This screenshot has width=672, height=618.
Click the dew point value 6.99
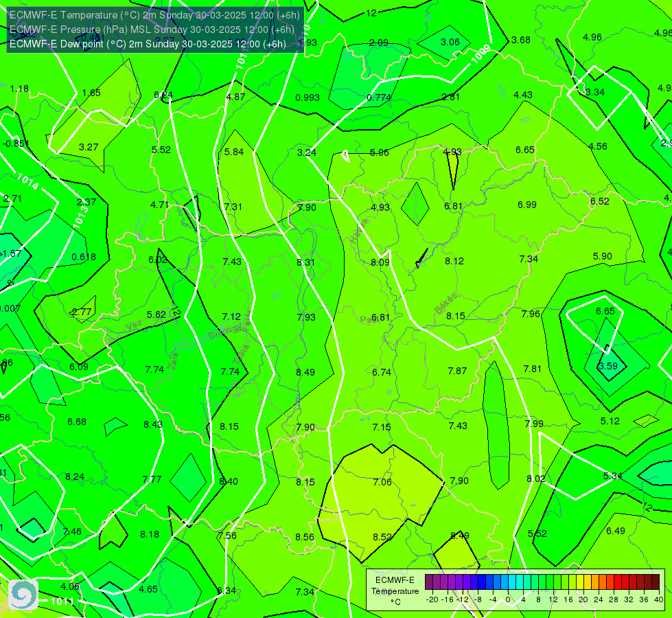[x=527, y=205]
